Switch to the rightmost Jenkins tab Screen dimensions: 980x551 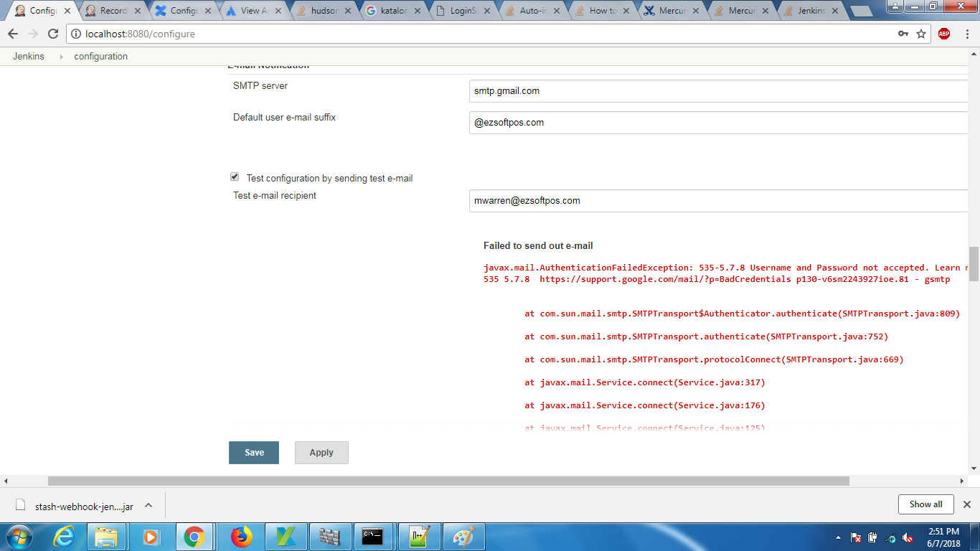810,11
